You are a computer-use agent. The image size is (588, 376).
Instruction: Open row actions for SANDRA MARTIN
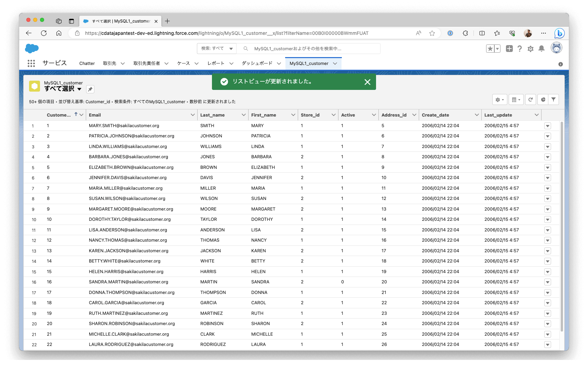(548, 282)
